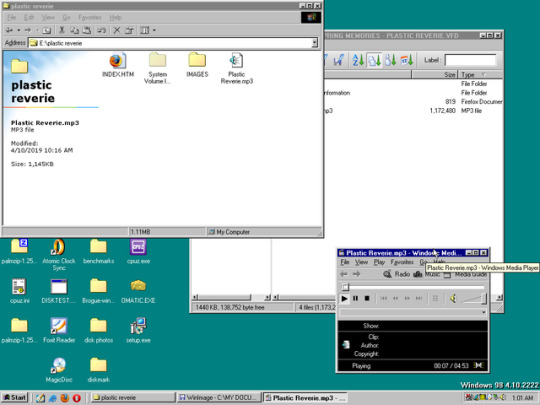Open the Play menu in Media Player
The height and width of the screenshot is (405, 540).
379,262
